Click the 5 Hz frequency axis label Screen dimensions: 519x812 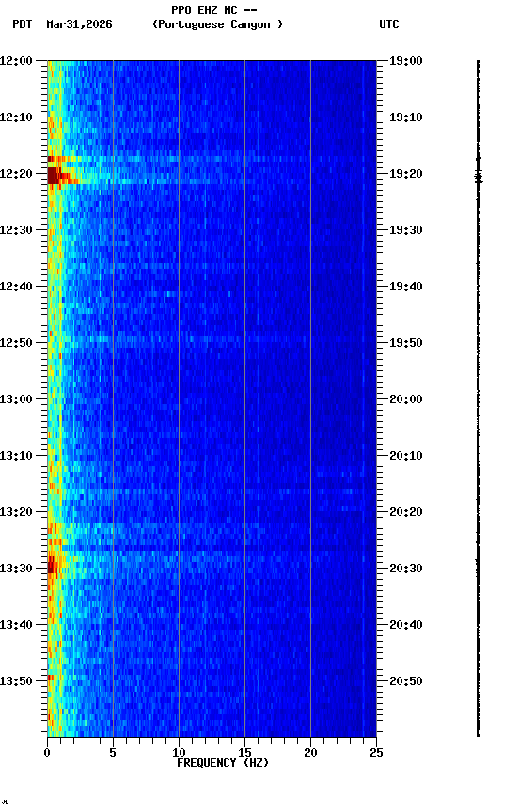[x=113, y=753]
